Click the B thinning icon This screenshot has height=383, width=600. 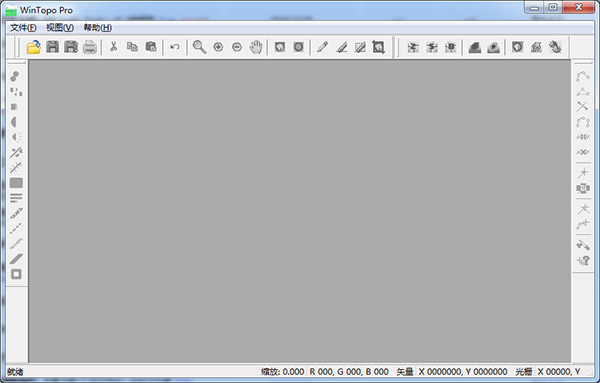click(x=451, y=47)
